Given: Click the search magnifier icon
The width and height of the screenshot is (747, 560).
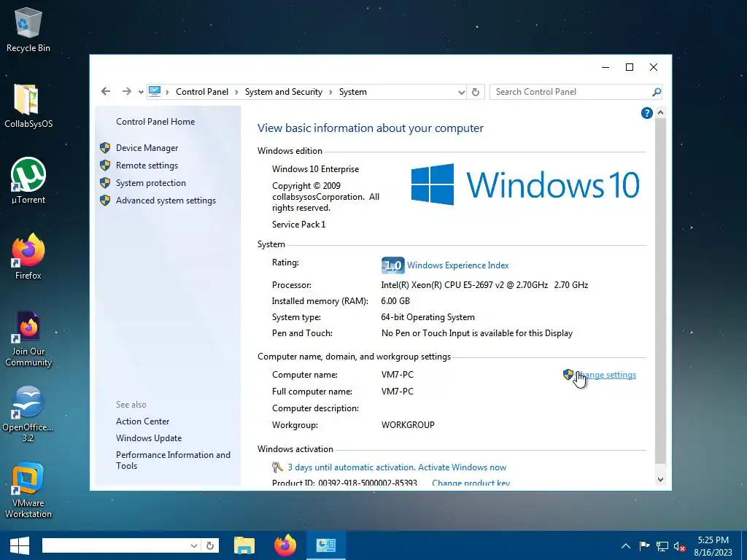Looking at the screenshot, I should coord(657,92).
